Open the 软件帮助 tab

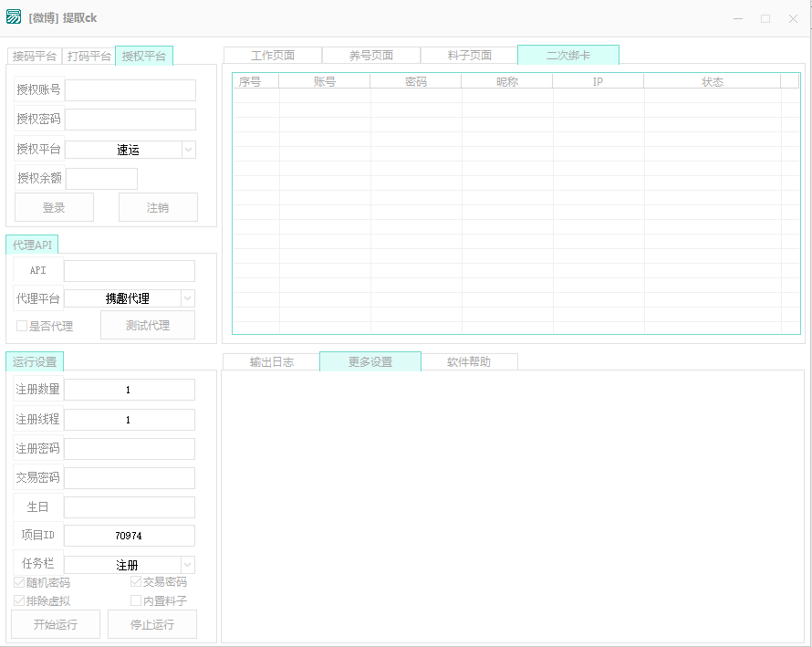469,362
